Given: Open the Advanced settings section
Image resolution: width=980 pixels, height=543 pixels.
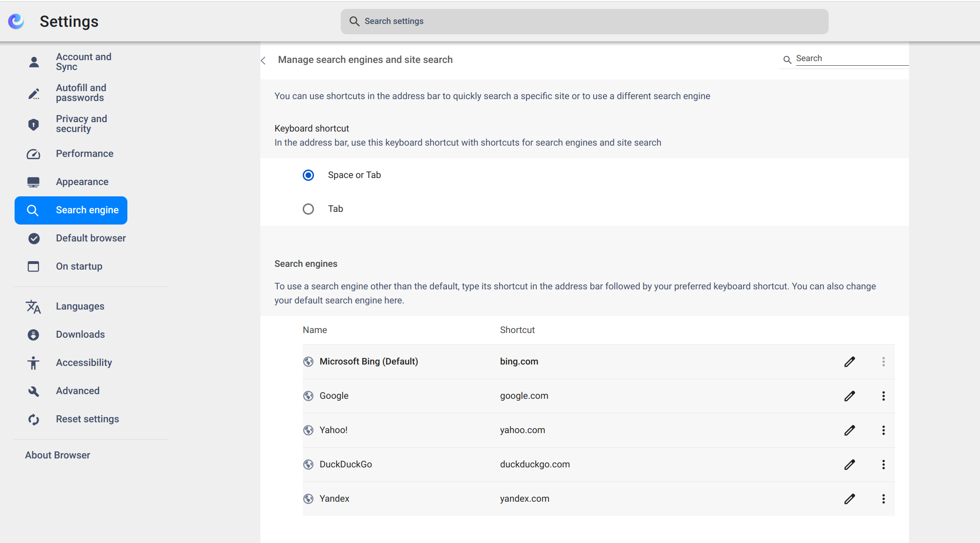Looking at the screenshot, I should click(x=71, y=391).
